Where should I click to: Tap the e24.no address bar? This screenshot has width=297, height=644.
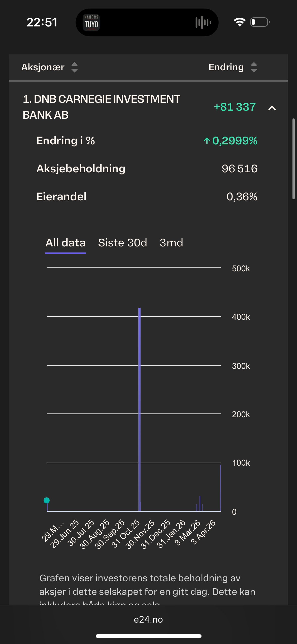click(148, 619)
